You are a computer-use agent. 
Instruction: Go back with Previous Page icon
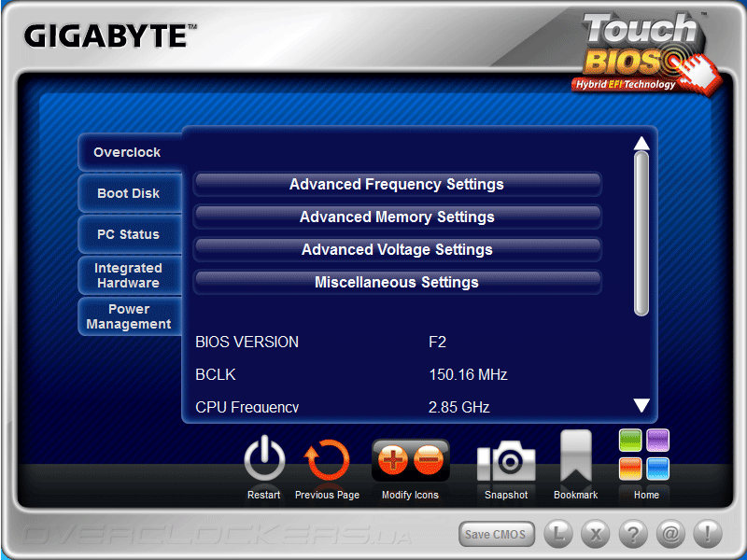(x=327, y=459)
